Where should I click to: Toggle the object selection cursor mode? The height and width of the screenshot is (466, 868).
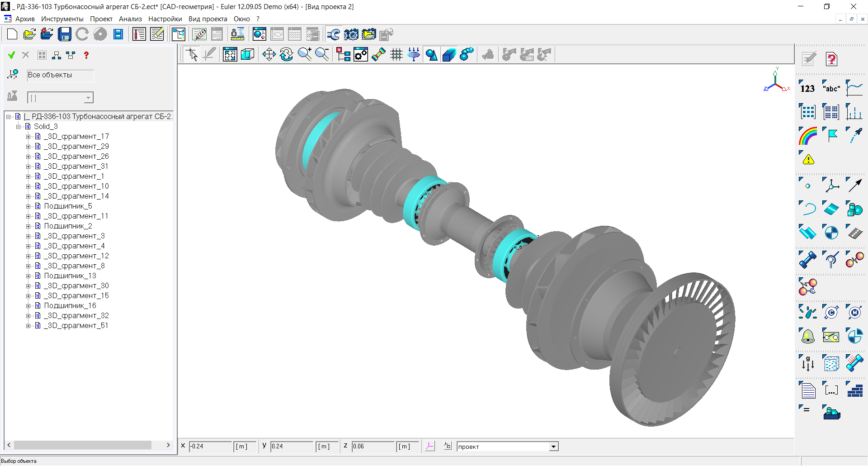tap(192, 55)
